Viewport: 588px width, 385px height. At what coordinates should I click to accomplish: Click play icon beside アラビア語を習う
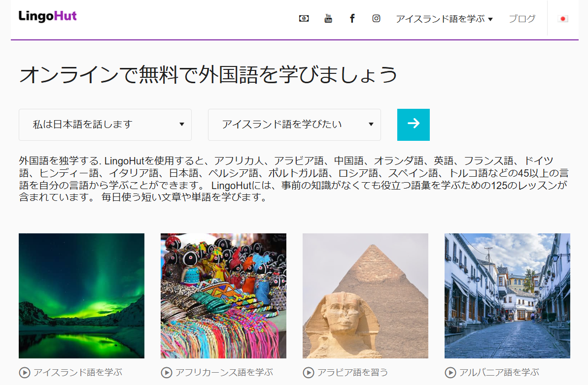pos(308,373)
